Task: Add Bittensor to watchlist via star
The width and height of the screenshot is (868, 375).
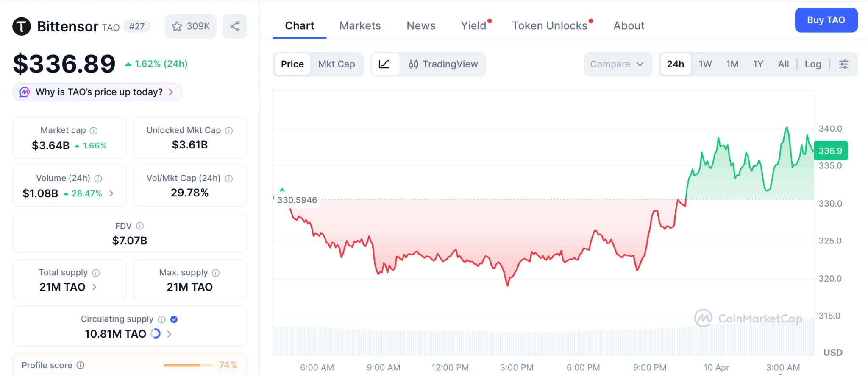Action: (177, 26)
